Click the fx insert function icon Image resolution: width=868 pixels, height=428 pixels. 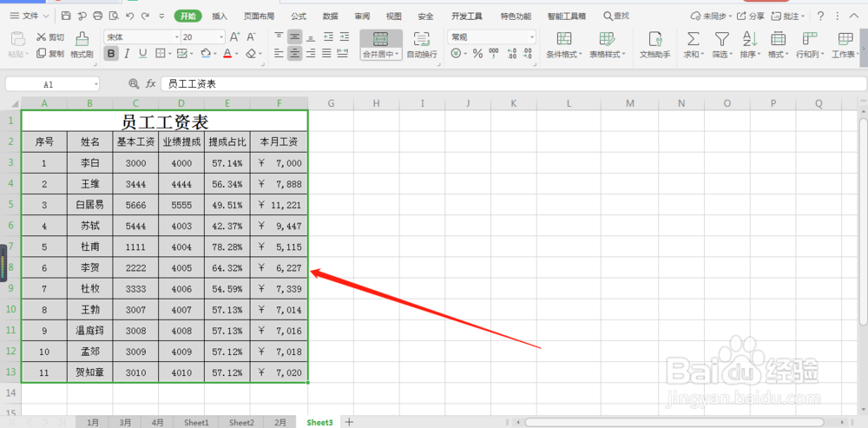click(x=150, y=83)
